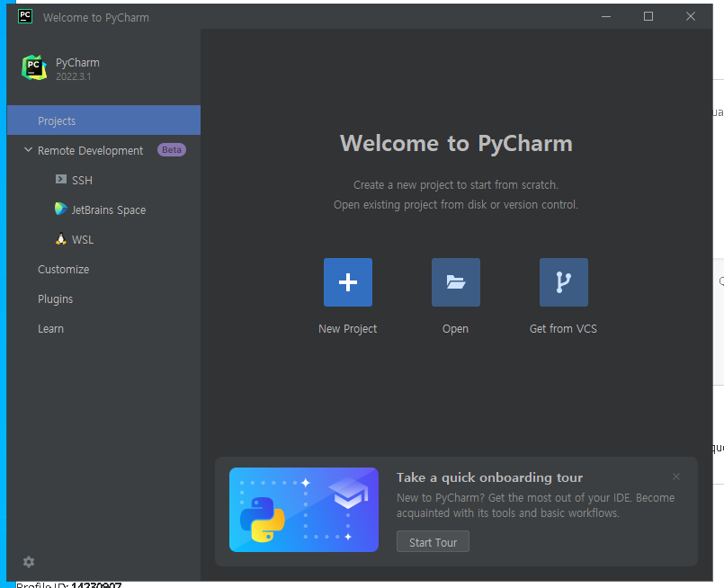Click the PyCharm version 2022.3.1 text

pyautogui.click(x=74, y=76)
